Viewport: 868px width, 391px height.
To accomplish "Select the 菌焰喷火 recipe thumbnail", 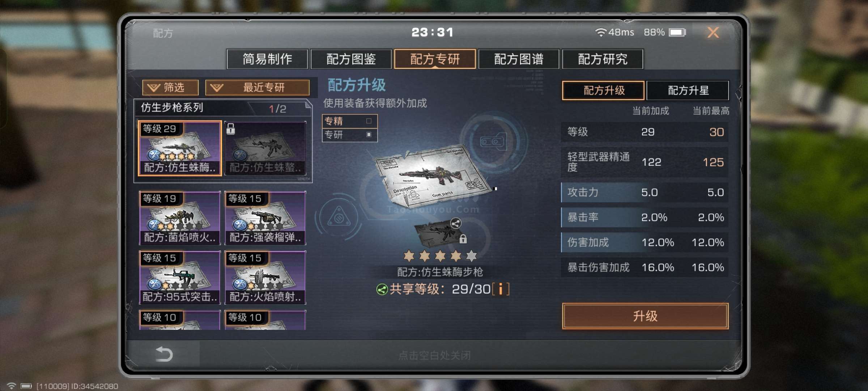I will (x=180, y=218).
